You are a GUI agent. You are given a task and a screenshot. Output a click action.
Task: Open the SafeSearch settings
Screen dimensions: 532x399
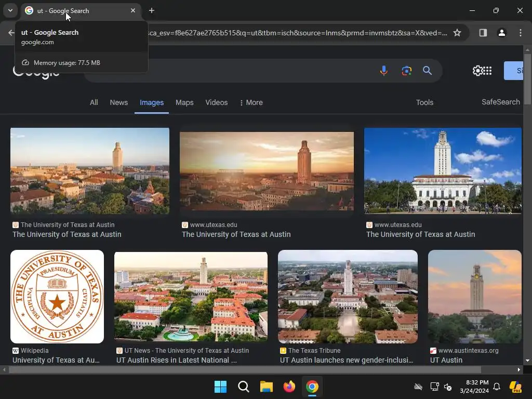[x=500, y=102]
